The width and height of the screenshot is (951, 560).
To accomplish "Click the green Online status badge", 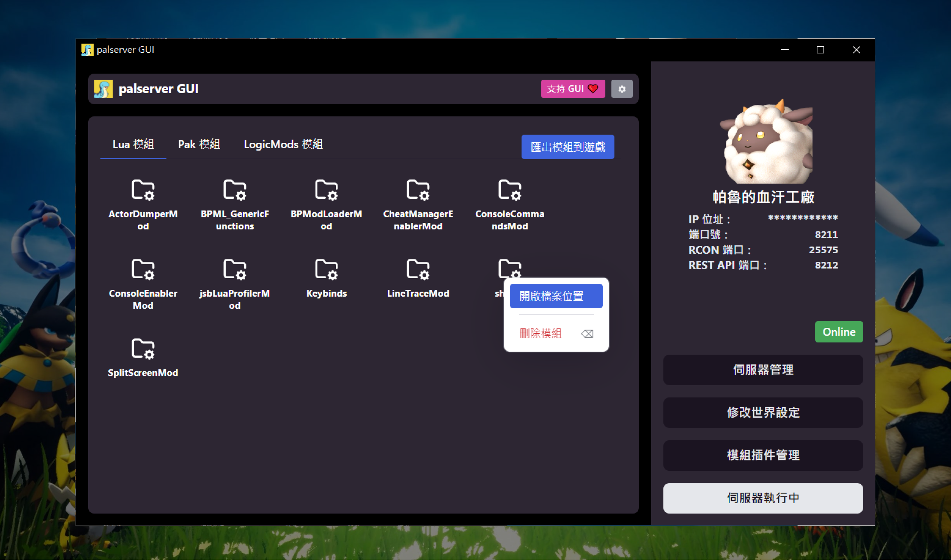I will (x=839, y=332).
